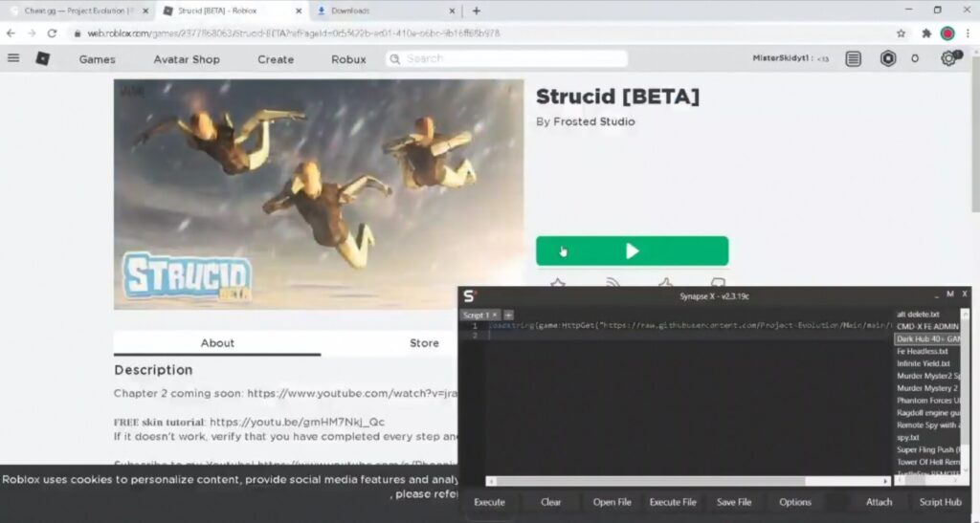This screenshot has width=980, height=523.
Task: Open the Robux hexagon icon
Action: 888,58
